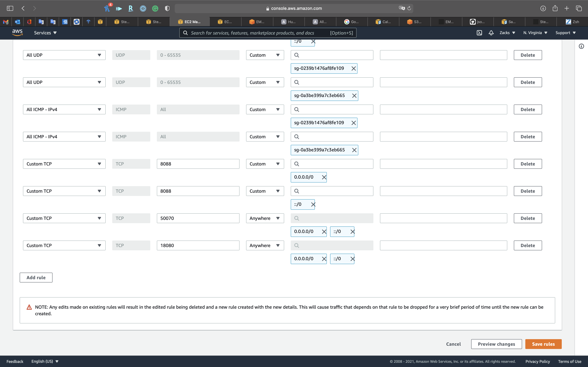Open Safari downloads icon

[543, 8]
